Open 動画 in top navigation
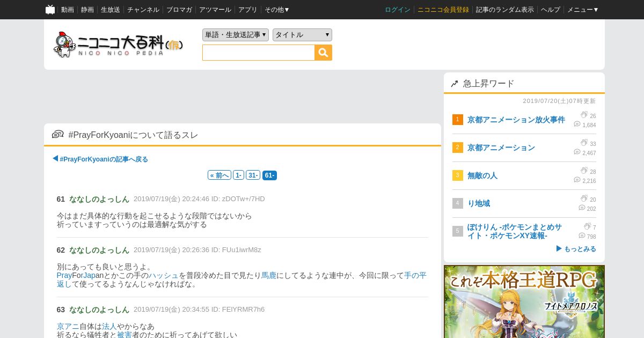Viewport: 644px width, 338px height. (68, 10)
